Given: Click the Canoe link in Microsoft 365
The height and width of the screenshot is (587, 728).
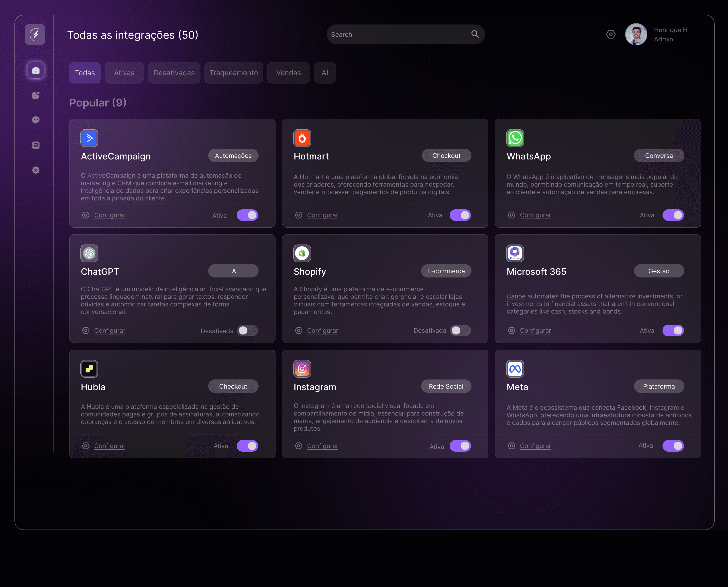Looking at the screenshot, I should tap(516, 296).
